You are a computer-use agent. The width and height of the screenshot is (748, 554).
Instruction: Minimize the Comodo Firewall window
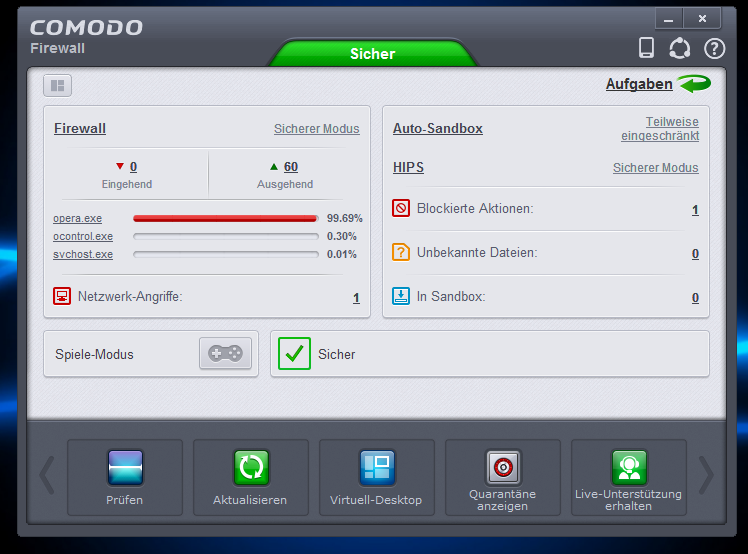pyautogui.click(x=669, y=19)
